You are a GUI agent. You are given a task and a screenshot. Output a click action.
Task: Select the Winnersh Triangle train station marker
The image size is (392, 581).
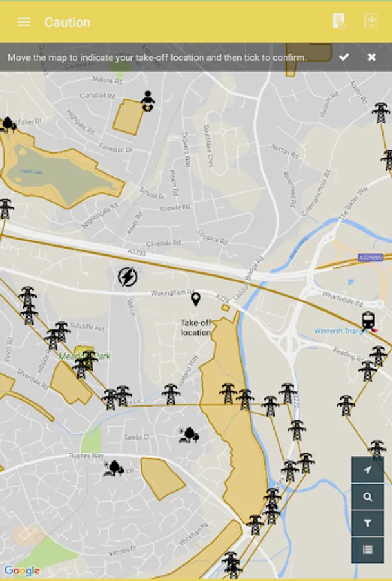click(369, 321)
